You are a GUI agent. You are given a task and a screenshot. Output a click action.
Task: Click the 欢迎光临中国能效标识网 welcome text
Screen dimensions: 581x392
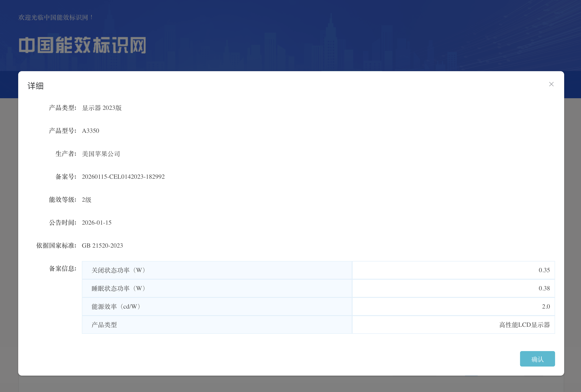(56, 18)
